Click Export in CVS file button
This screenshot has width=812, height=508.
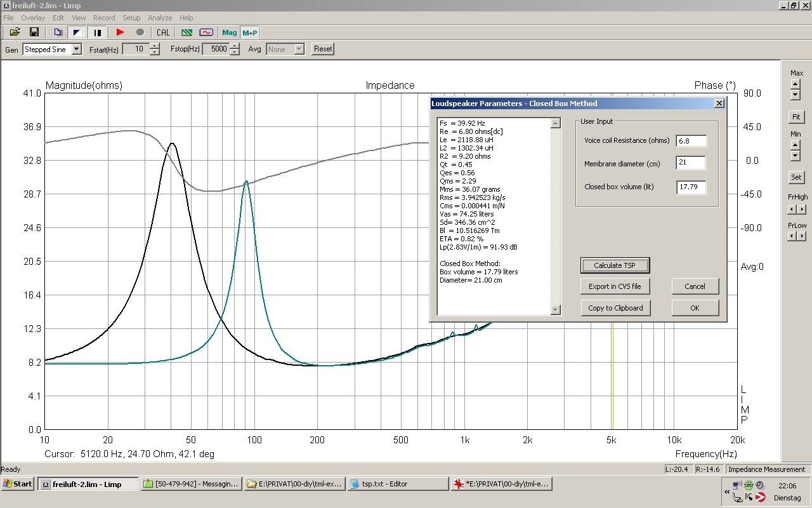tap(615, 286)
